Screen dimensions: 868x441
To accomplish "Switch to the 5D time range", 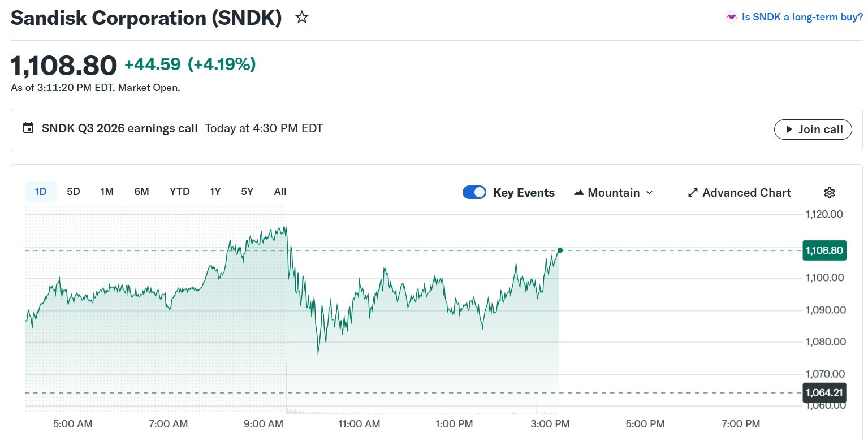I will 74,192.
